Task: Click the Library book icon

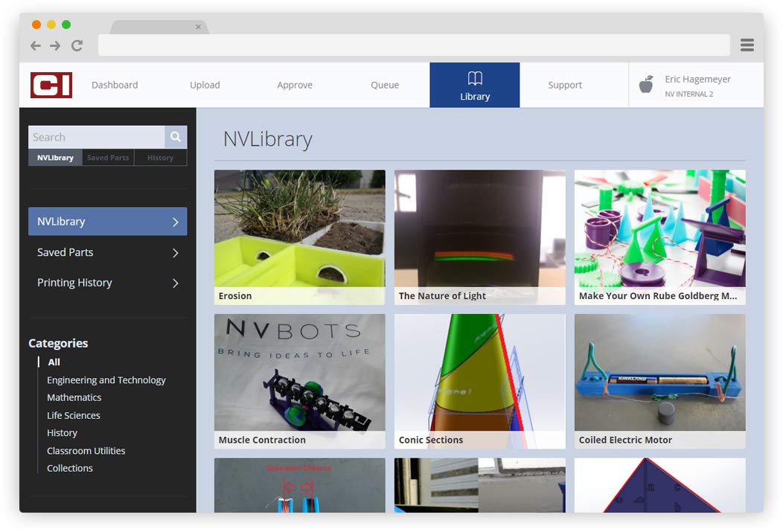Action: [475, 78]
